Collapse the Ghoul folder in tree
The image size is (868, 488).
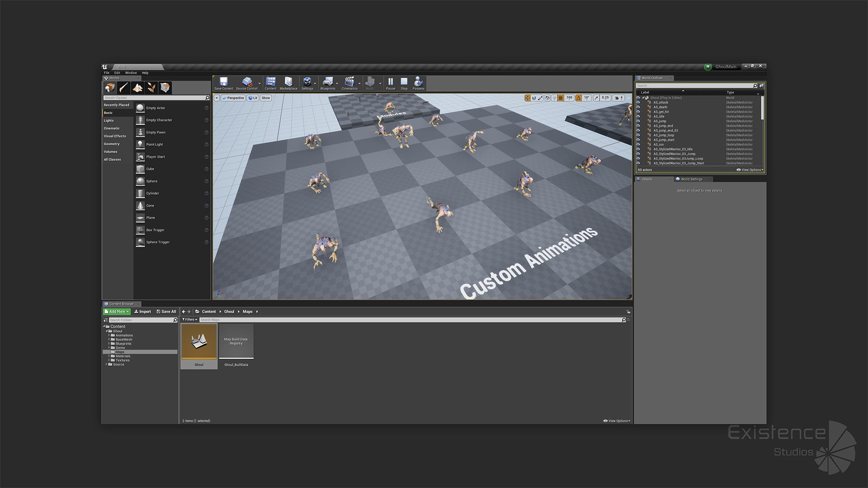(107, 331)
